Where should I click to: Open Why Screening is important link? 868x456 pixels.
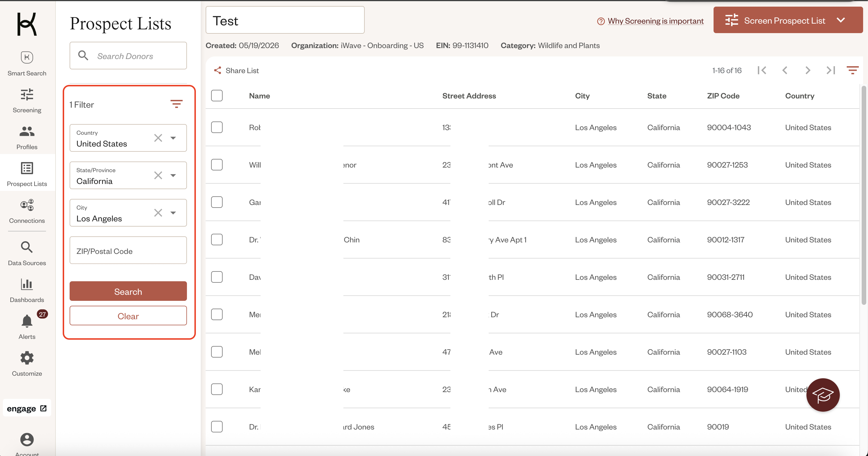pos(655,21)
